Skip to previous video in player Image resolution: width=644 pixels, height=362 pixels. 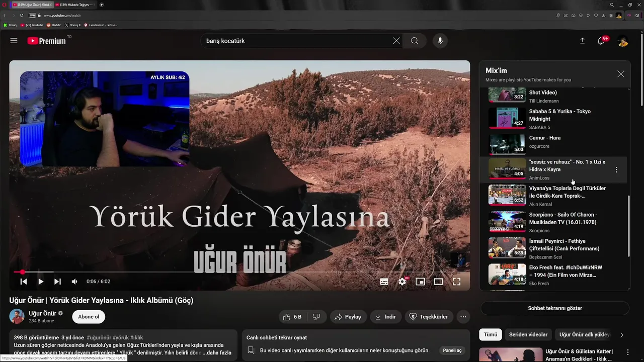pos(23,282)
